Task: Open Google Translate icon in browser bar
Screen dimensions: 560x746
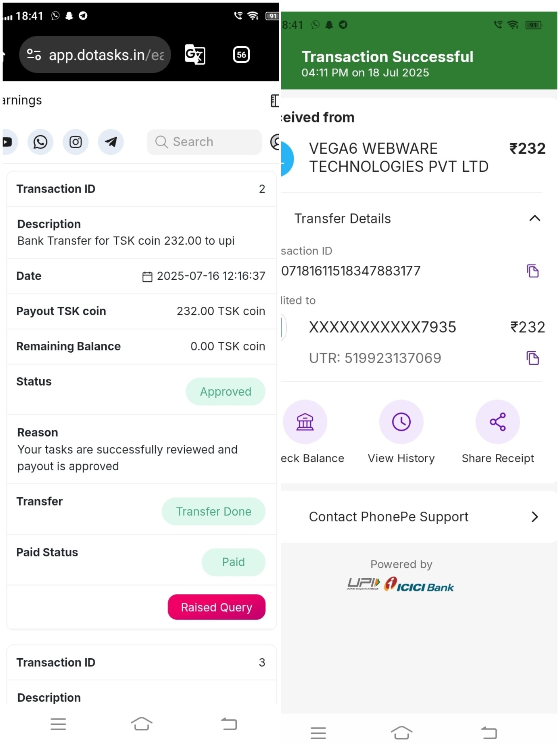Action: [x=195, y=55]
